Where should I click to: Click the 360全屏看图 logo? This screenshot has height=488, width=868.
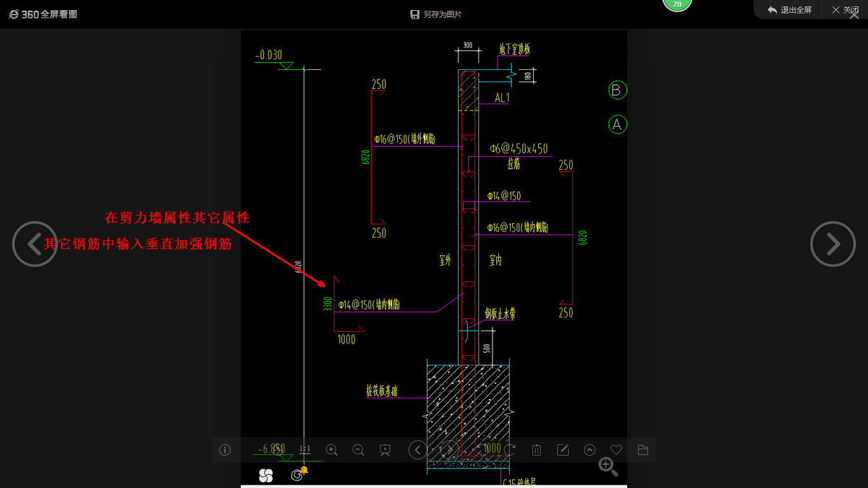[43, 14]
